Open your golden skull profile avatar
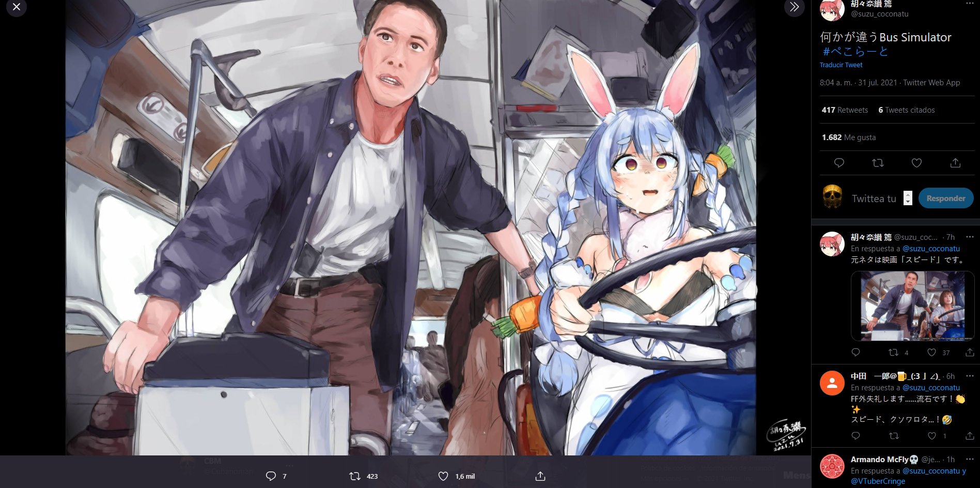 pos(832,197)
